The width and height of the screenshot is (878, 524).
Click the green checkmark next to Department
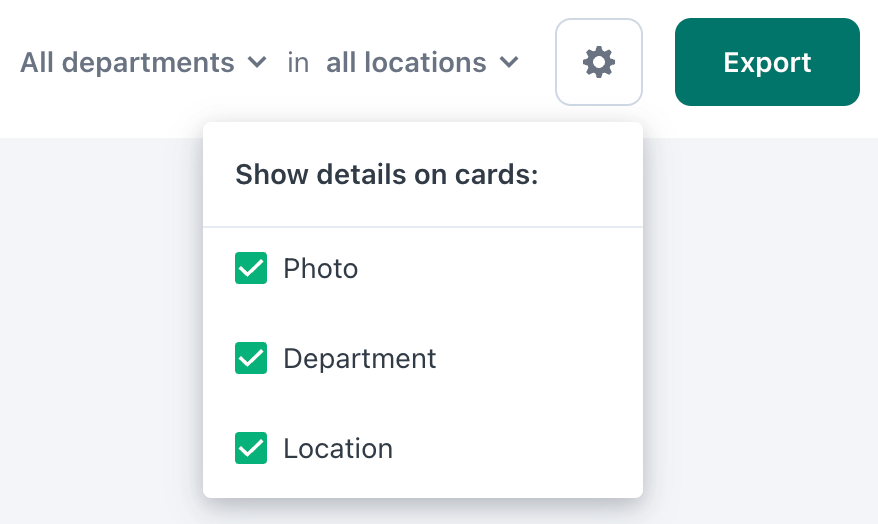pyautogui.click(x=251, y=358)
